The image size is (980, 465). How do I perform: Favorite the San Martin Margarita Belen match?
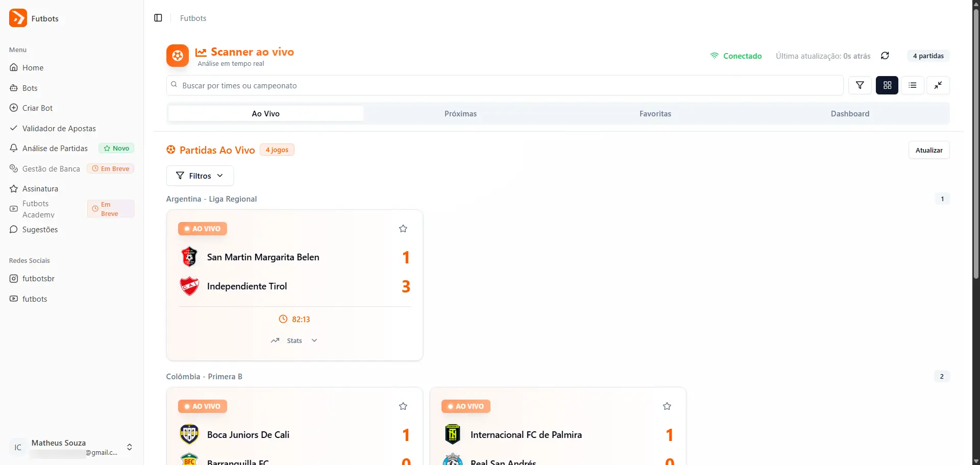(x=403, y=228)
